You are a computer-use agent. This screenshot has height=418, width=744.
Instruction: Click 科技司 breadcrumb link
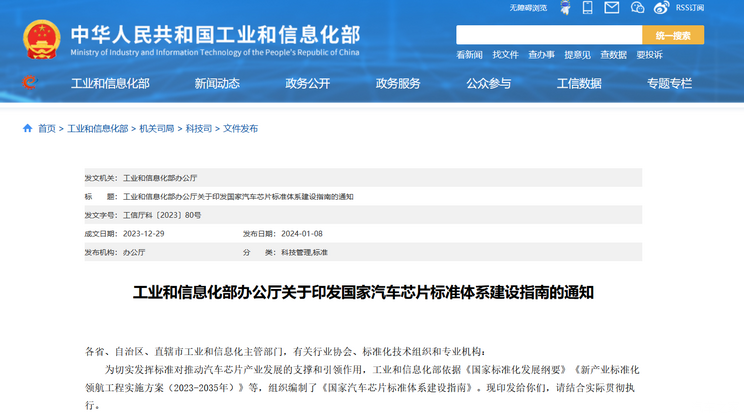tap(198, 129)
